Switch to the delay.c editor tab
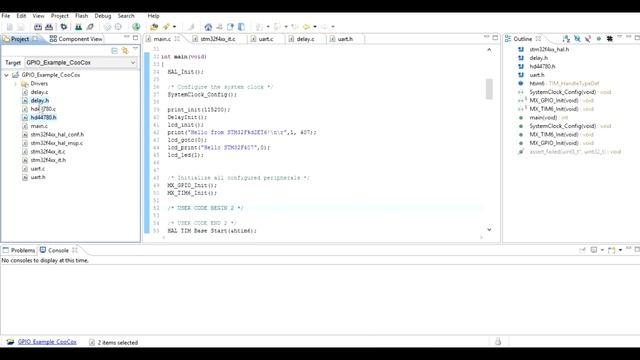640x360 pixels. (305, 39)
